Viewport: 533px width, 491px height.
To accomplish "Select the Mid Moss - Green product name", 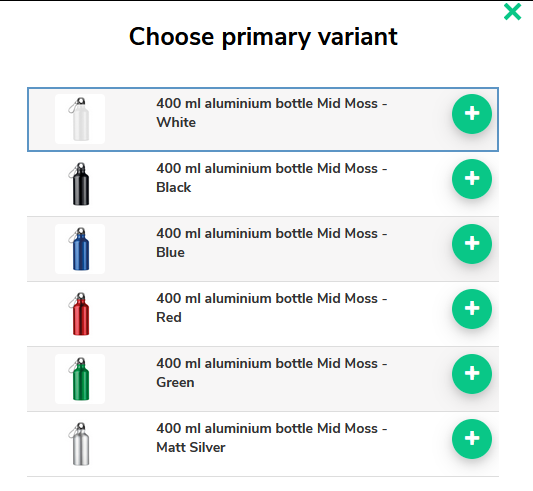I will point(272,373).
